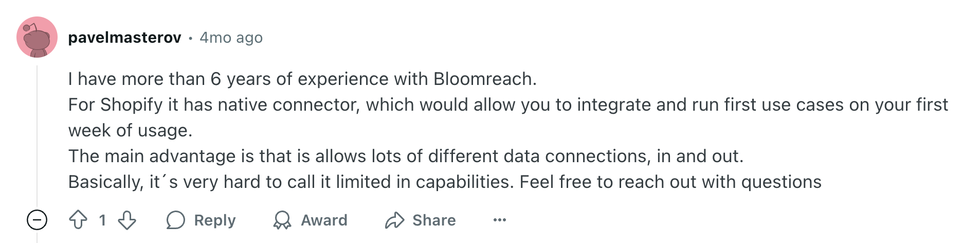
Task: Open pavelmasterov's avatar image
Action: (37, 37)
